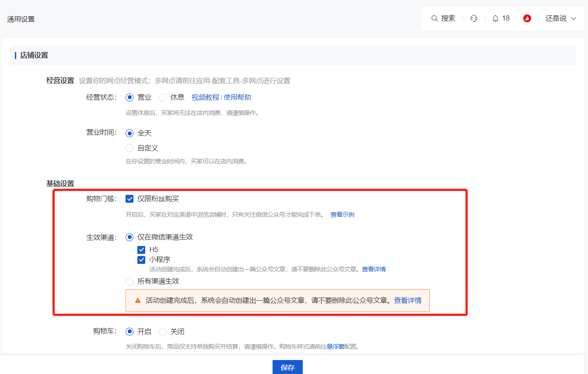Expand the 还是说 account dropdown
The height and width of the screenshot is (374, 588).
tap(560, 18)
